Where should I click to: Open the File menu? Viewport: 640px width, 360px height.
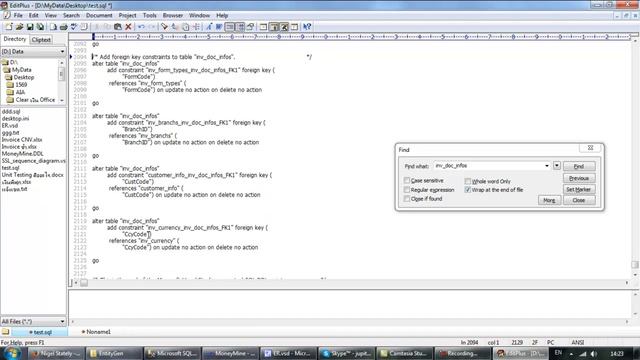pos(18,15)
